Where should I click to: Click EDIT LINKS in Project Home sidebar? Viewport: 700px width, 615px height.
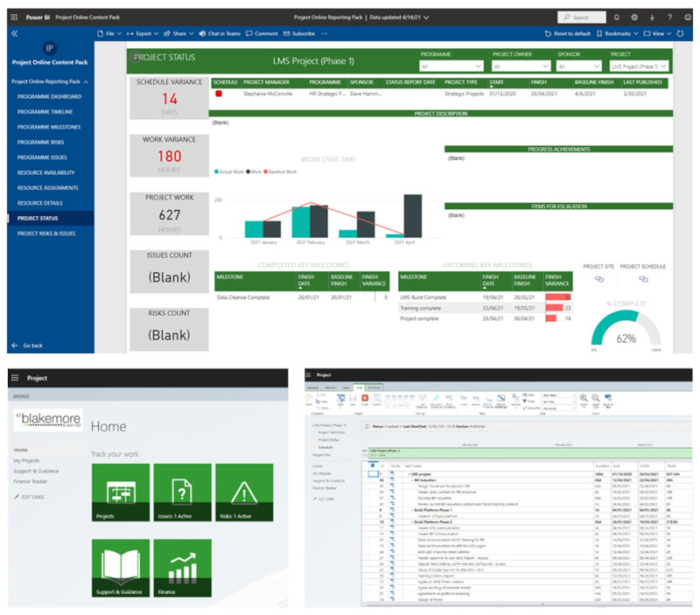click(30, 497)
